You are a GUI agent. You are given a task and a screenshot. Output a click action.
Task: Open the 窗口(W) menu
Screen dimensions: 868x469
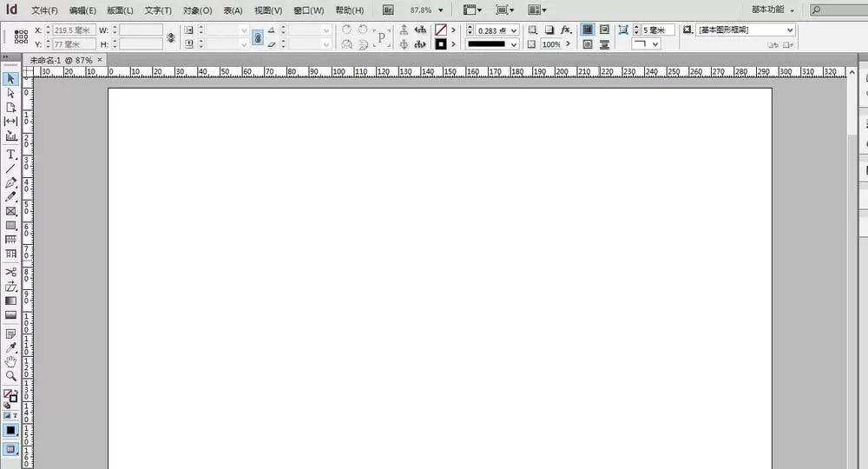[x=308, y=10]
